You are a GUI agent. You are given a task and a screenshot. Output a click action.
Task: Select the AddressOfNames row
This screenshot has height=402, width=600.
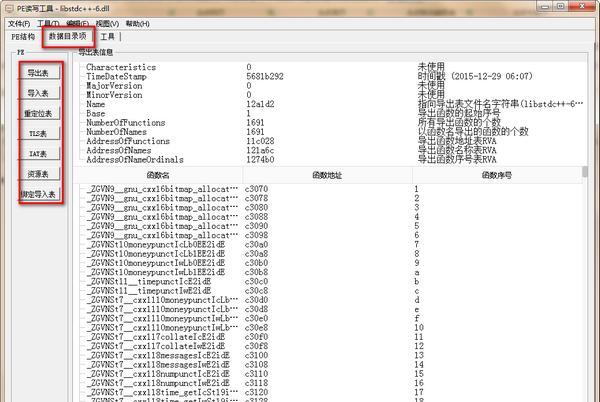tap(329, 150)
